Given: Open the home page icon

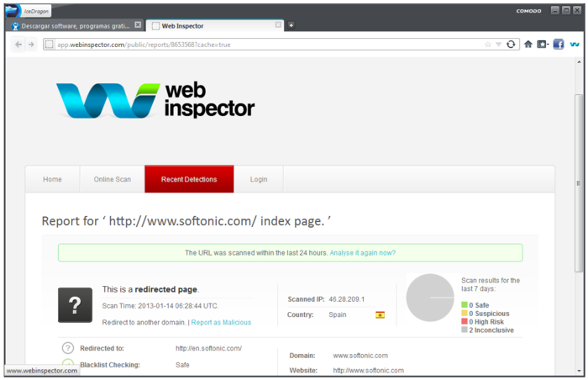Looking at the screenshot, I should pos(528,45).
